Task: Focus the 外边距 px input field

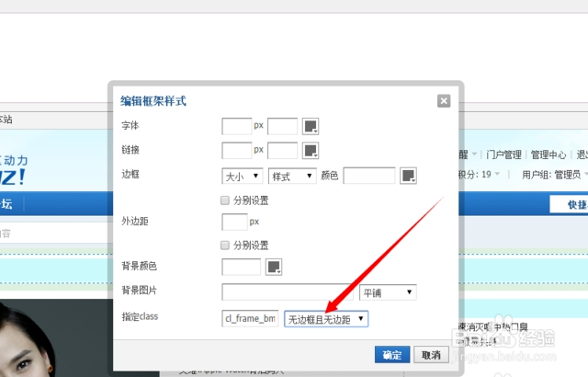Action: click(235, 222)
